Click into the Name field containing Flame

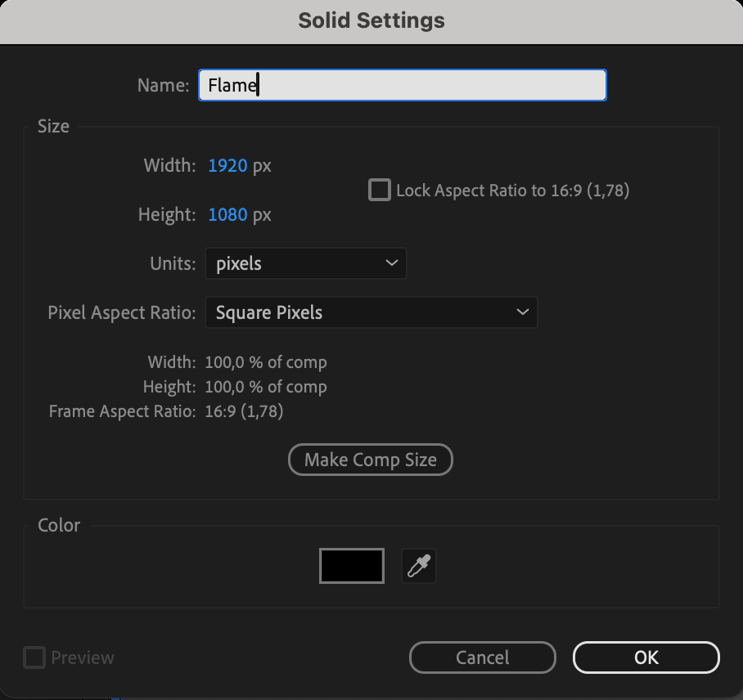[402, 85]
